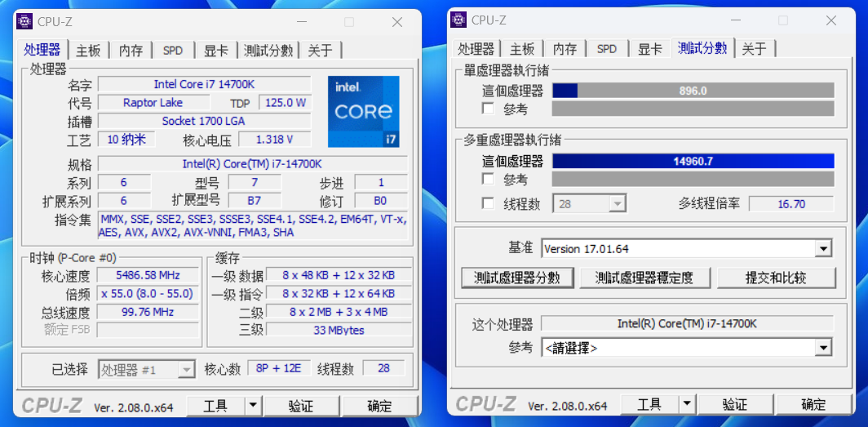Click 验证 button in right window

[735, 405]
